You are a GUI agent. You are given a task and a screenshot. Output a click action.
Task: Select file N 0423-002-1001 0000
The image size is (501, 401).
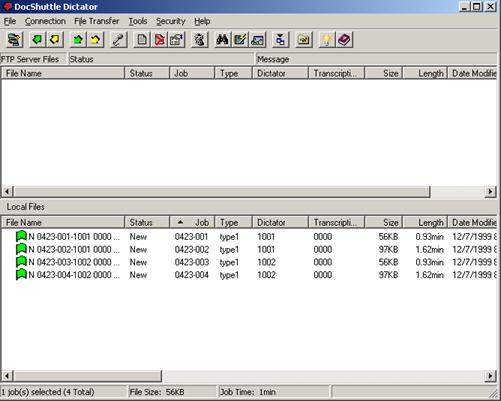click(74, 249)
